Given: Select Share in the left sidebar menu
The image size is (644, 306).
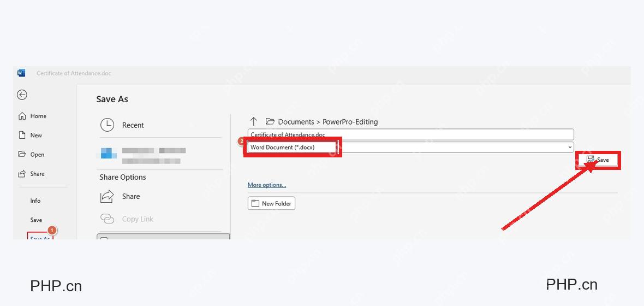Looking at the screenshot, I should tap(32, 174).
